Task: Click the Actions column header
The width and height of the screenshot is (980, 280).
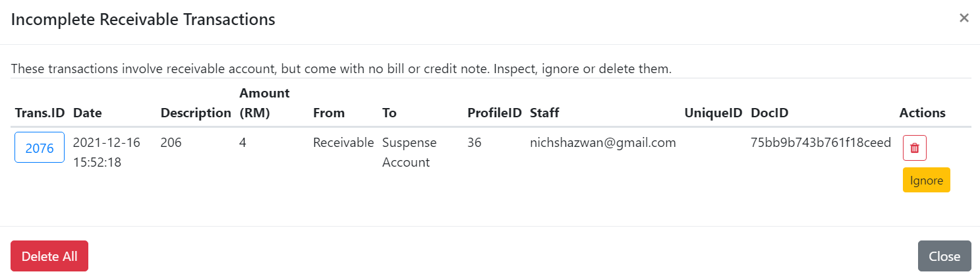Action: (x=922, y=113)
